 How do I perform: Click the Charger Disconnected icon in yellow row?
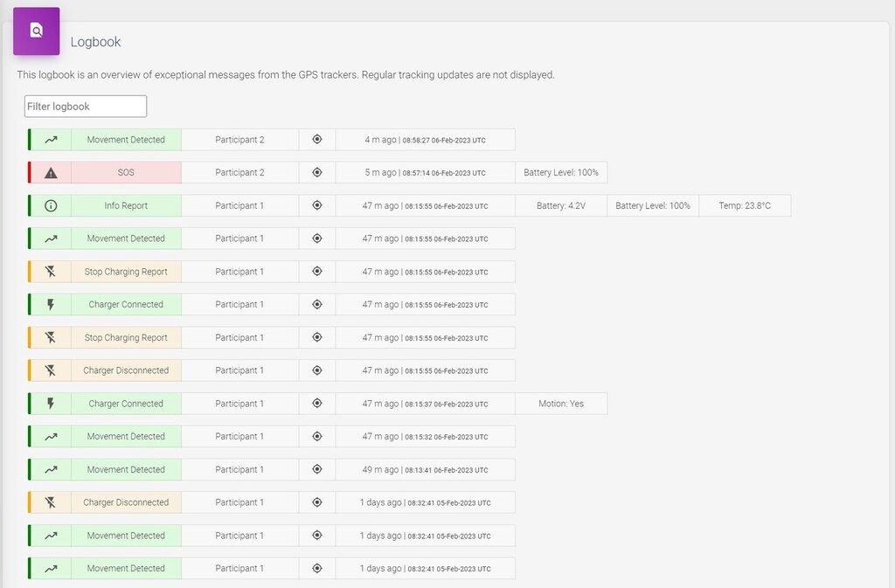point(50,370)
